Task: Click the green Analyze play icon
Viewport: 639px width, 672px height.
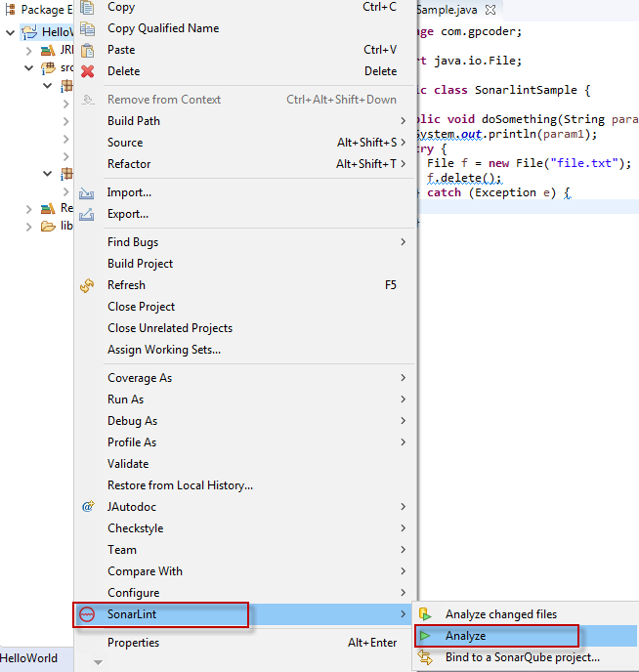Action: click(425, 636)
